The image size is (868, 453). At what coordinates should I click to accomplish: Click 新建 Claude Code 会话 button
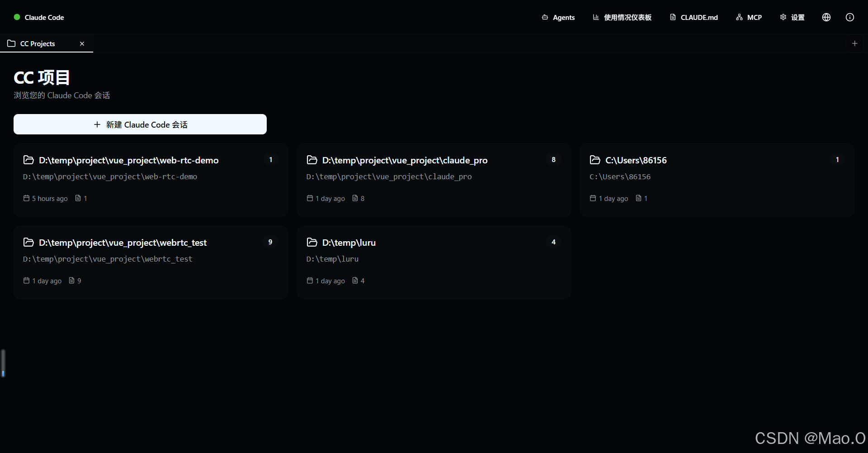point(140,124)
